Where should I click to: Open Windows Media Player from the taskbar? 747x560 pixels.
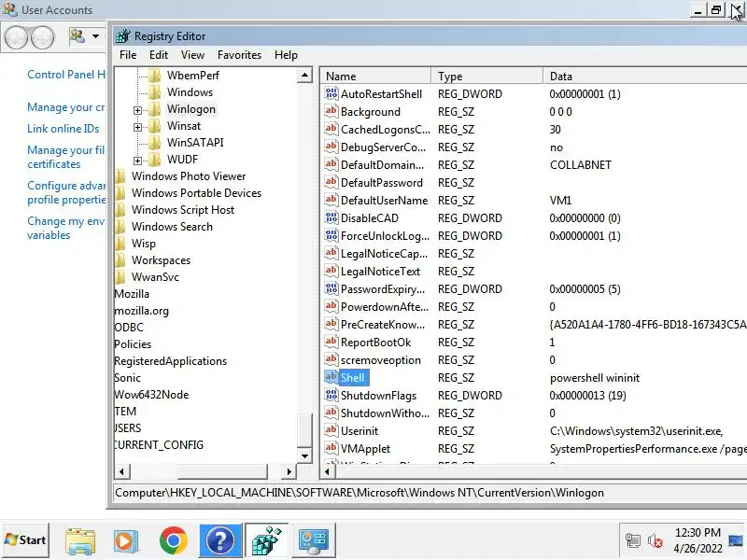(126, 541)
